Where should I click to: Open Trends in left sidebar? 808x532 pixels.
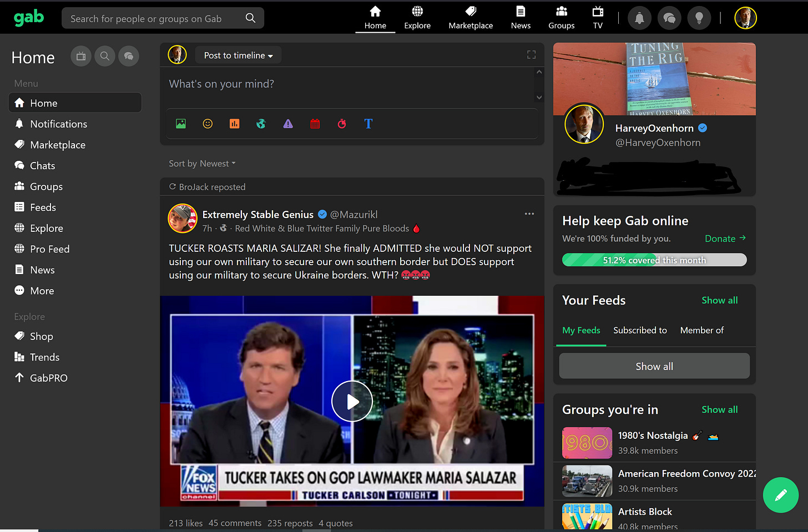pos(75,357)
